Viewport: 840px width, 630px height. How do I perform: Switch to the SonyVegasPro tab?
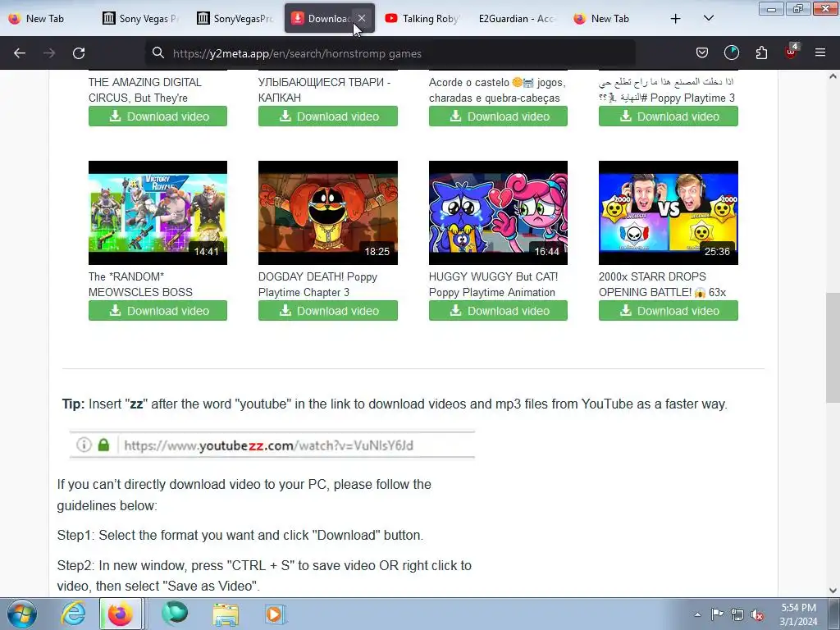[x=235, y=18]
